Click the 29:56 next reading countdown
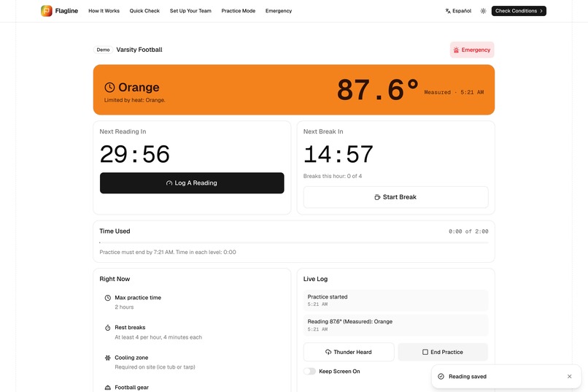 coord(135,154)
